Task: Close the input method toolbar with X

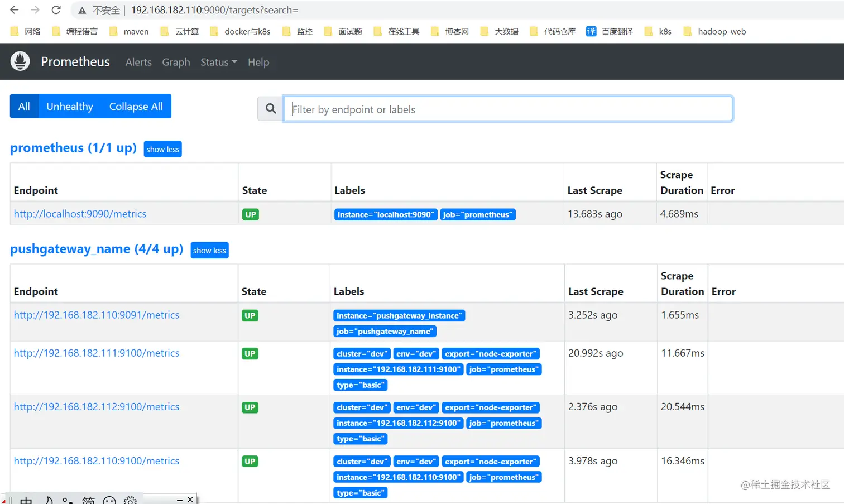Action: point(190,500)
